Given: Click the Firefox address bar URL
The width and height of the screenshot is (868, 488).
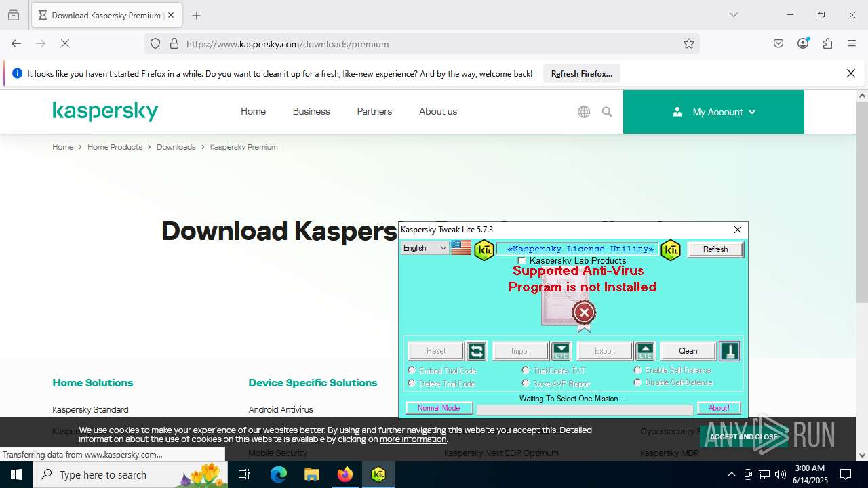Looking at the screenshot, I should (x=288, y=44).
